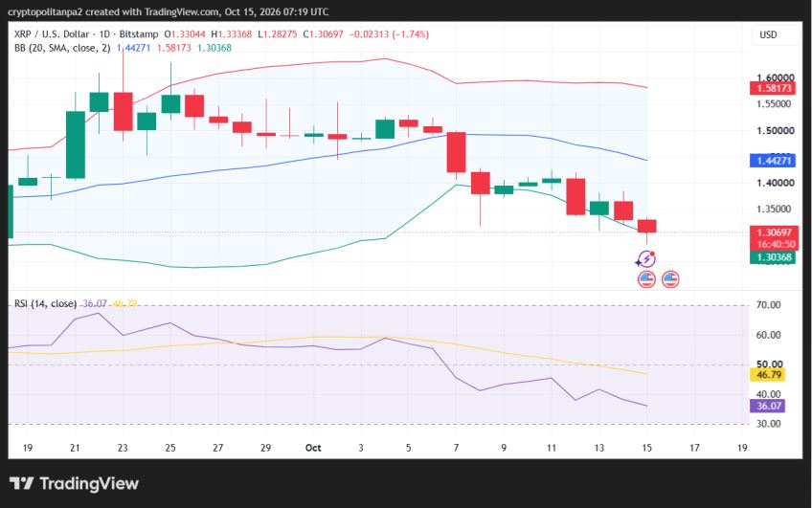812x508 pixels.
Task: Click the 1.40000 price axis tick
Action: pyautogui.click(x=775, y=183)
